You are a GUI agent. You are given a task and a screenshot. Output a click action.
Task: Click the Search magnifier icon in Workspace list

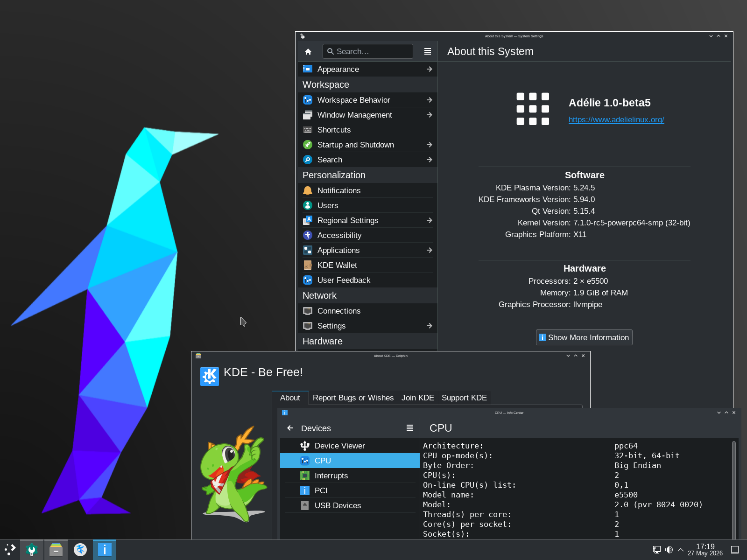coord(308,160)
